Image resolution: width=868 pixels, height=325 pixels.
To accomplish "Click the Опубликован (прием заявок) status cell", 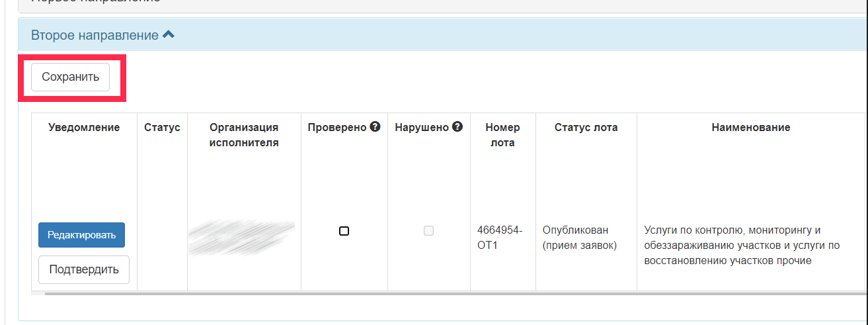I will click(x=579, y=238).
